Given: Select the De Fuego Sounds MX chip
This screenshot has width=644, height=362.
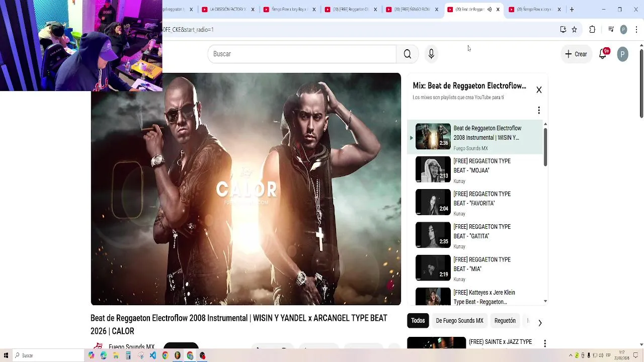Looking at the screenshot, I should (459, 321).
